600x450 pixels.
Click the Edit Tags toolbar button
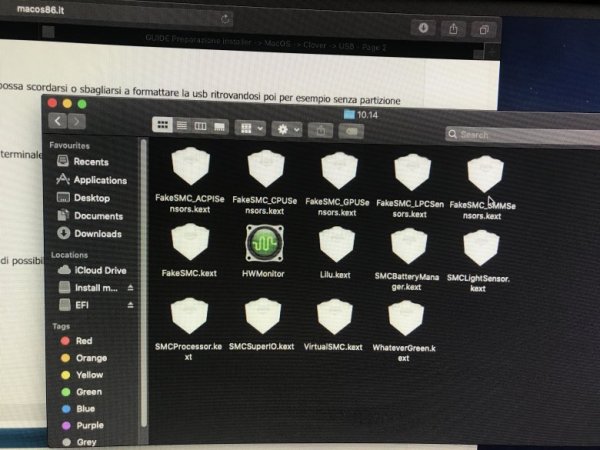coord(351,132)
